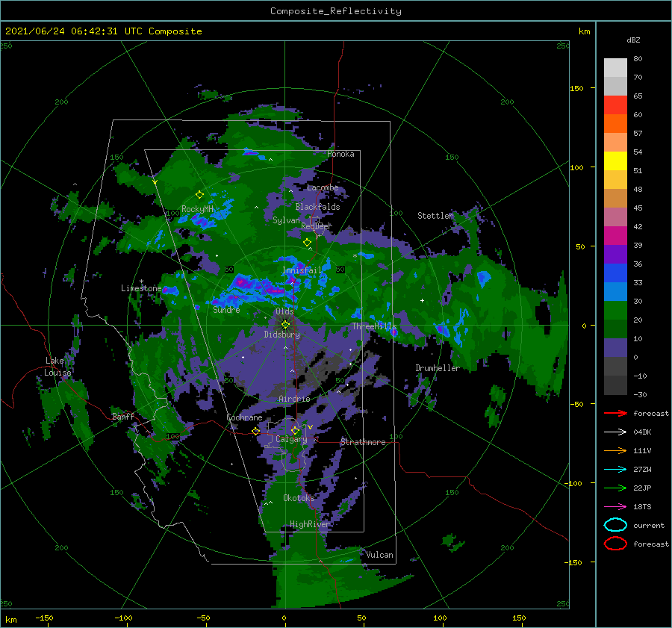Click the ThreeHills label
The height and width of the screenshot is (628, 672).
[x=375, y=326]
